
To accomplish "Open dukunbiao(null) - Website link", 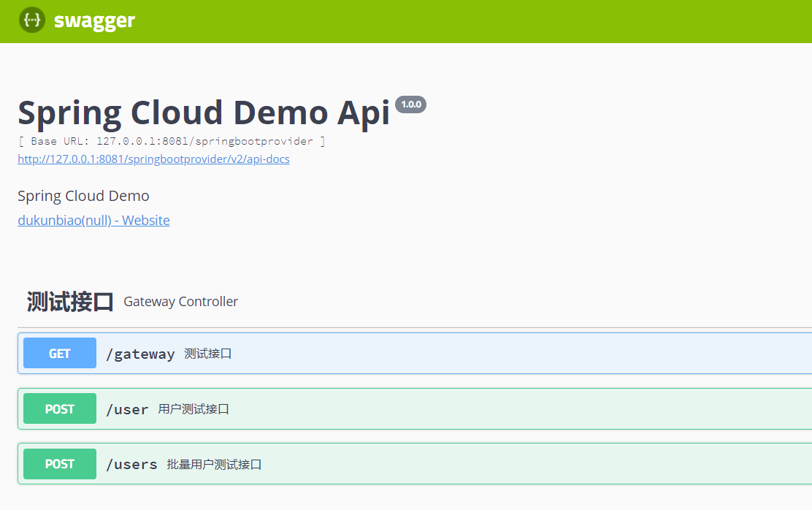I will 93,220.
